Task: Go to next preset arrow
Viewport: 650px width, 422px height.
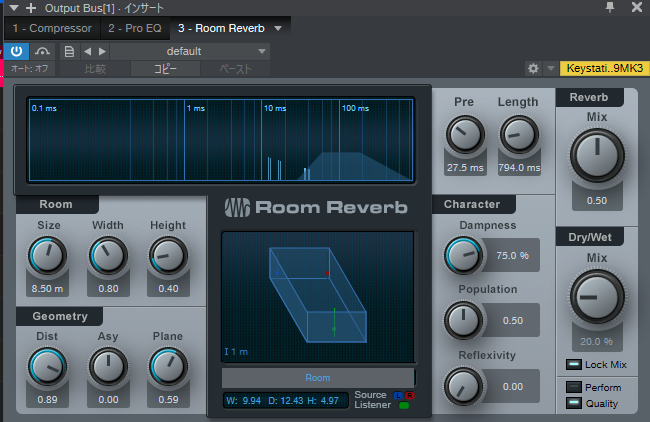Action: (102, 51)
